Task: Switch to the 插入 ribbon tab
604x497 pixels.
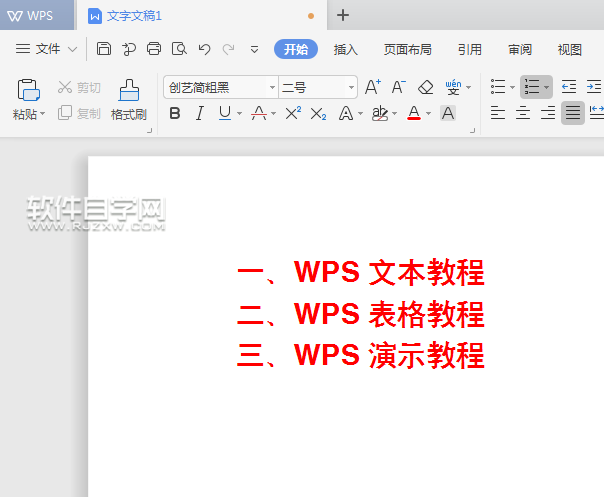Action: click(x=346, y=49)
